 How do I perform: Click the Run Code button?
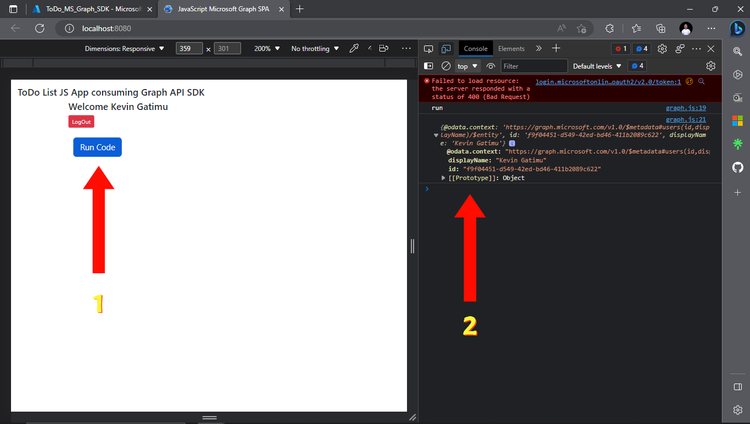pos(98,147)
